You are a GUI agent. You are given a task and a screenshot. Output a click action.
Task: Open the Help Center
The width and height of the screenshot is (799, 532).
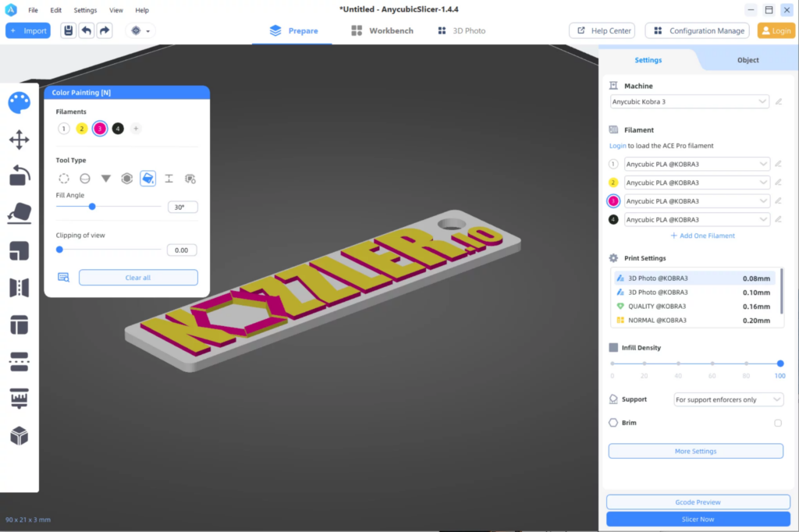click(x=602, y=30)
